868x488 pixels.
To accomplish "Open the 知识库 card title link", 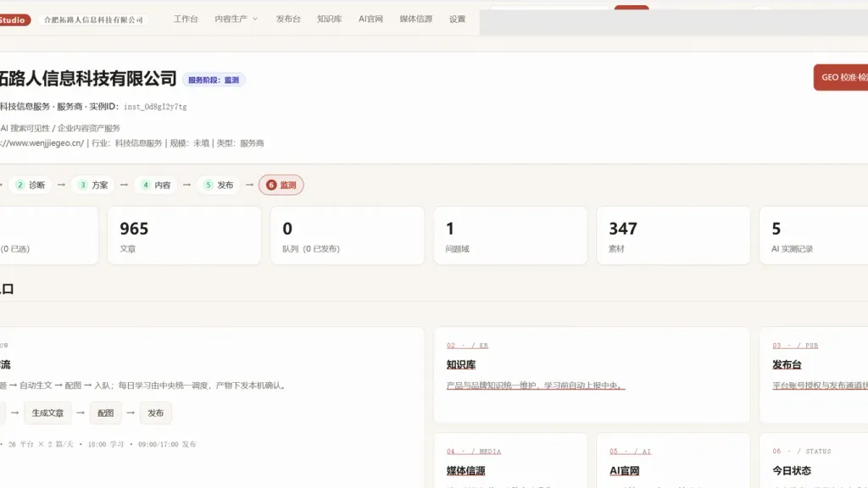I will pos(461,364).
